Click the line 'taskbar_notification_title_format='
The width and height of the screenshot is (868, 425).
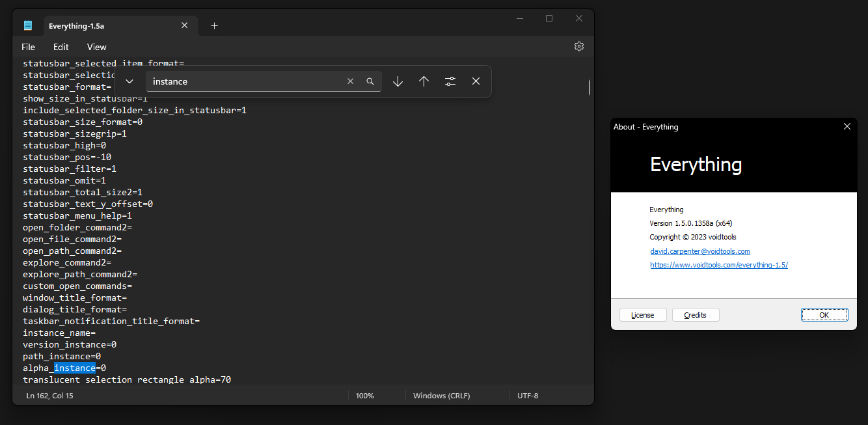pyautogui.click(x=111, y=321)
